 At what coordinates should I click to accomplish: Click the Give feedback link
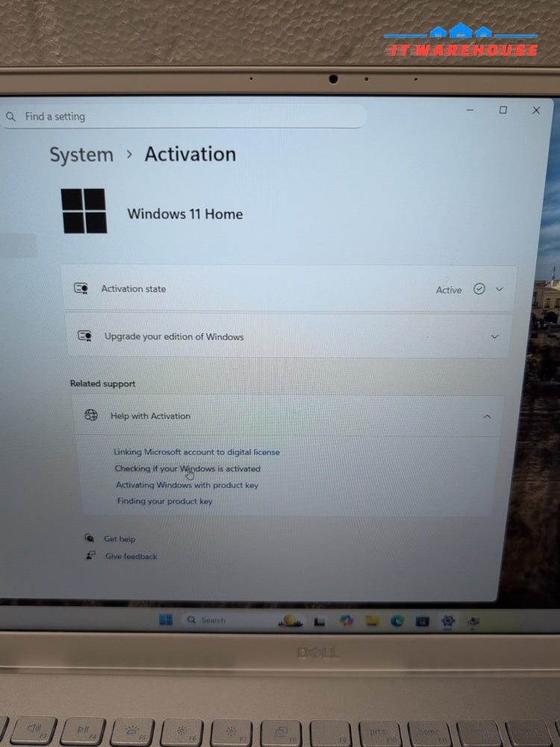click(x=131, y=556)
